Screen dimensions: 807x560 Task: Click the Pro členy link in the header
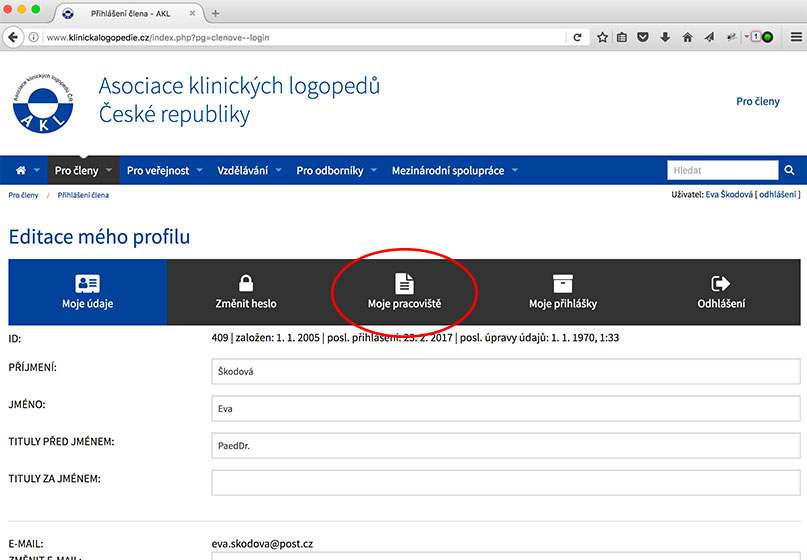[x=757, y=102]
